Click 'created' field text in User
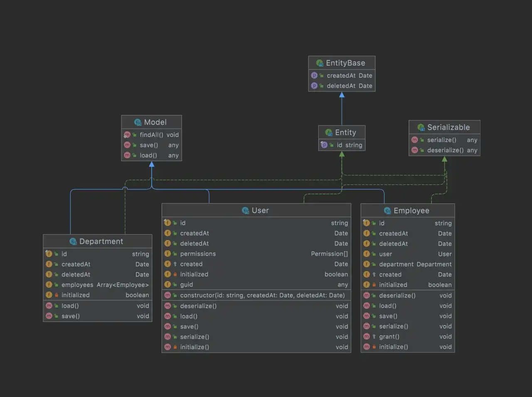Viewport: 532px width, 397px height. pos(191,264)
